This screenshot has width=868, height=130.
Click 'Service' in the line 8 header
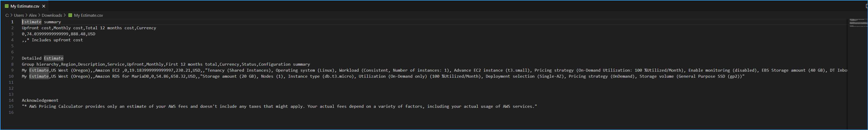coord(116,64)
